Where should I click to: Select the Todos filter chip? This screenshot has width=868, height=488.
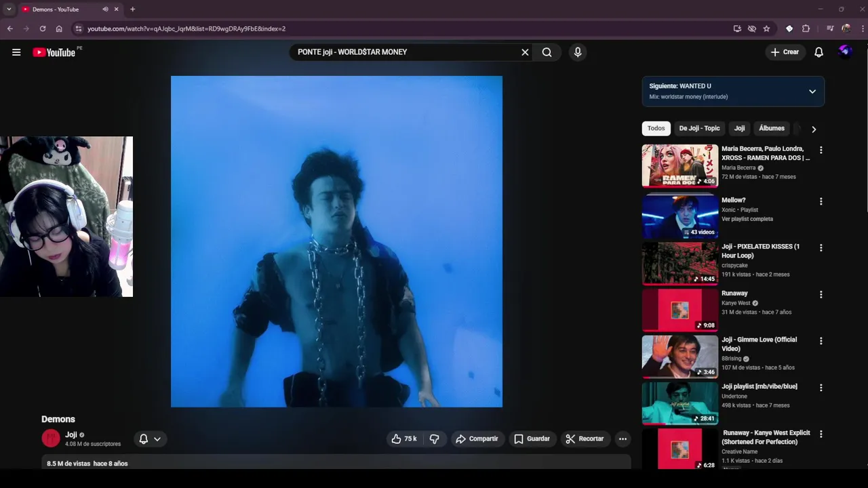click(x=656, y=128)
